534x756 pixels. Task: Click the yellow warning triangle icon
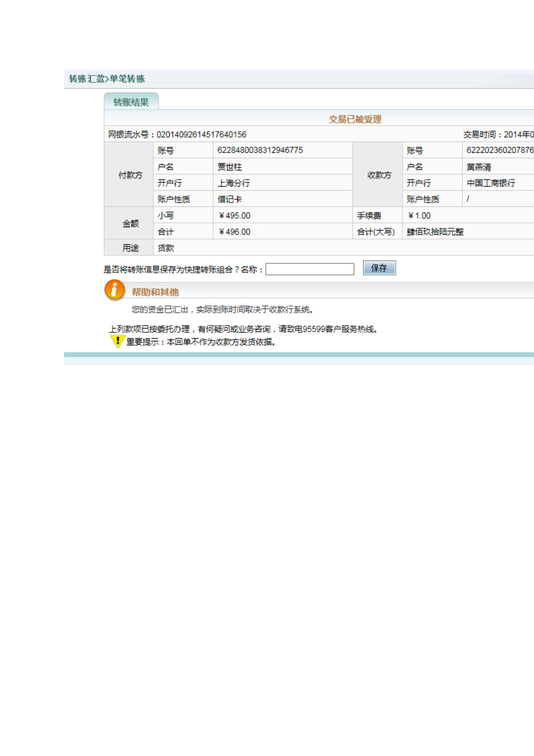[x=117, y=341]
